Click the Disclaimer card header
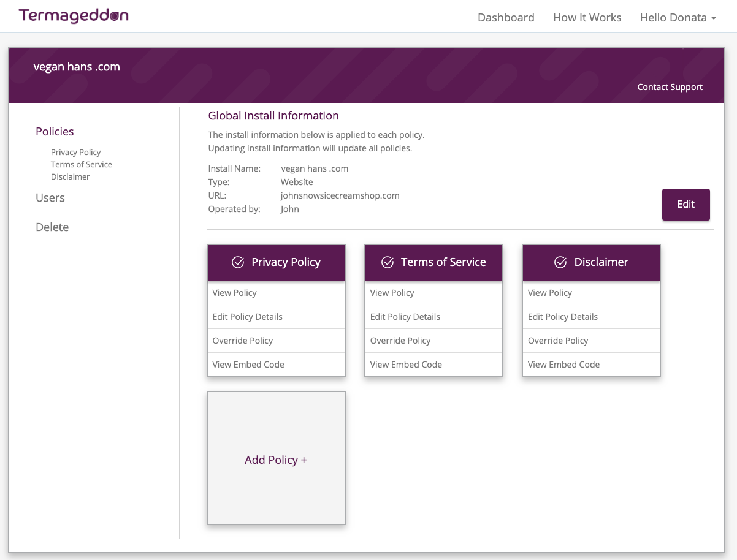 pos(592,263)
